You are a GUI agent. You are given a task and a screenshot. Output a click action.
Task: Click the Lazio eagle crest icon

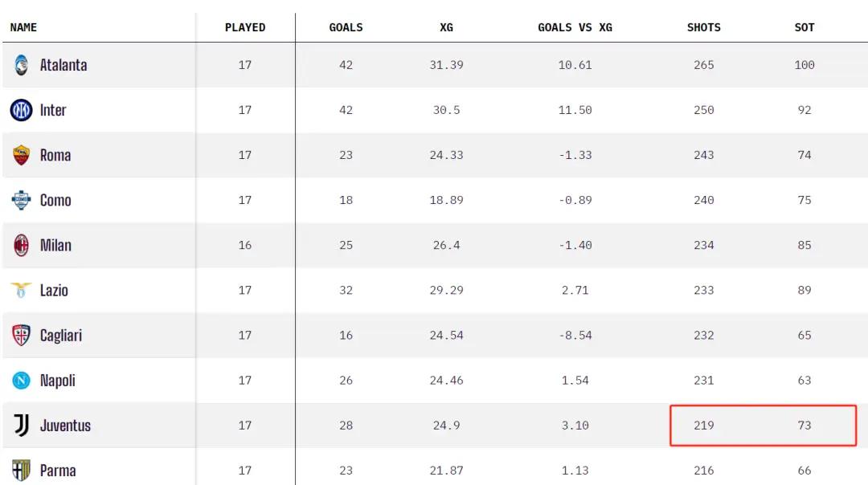click(21, 291)
